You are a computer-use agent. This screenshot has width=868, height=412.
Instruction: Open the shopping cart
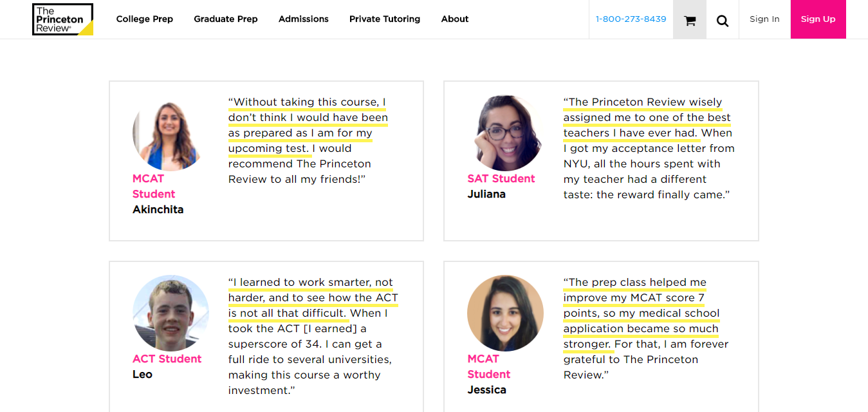coord(690,20)
